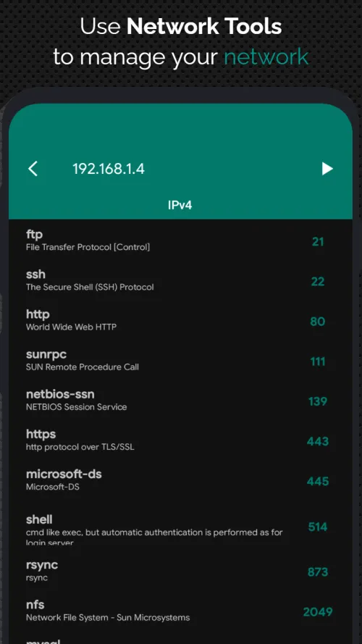Tap port number 873
362x644 pixels.
318,572
